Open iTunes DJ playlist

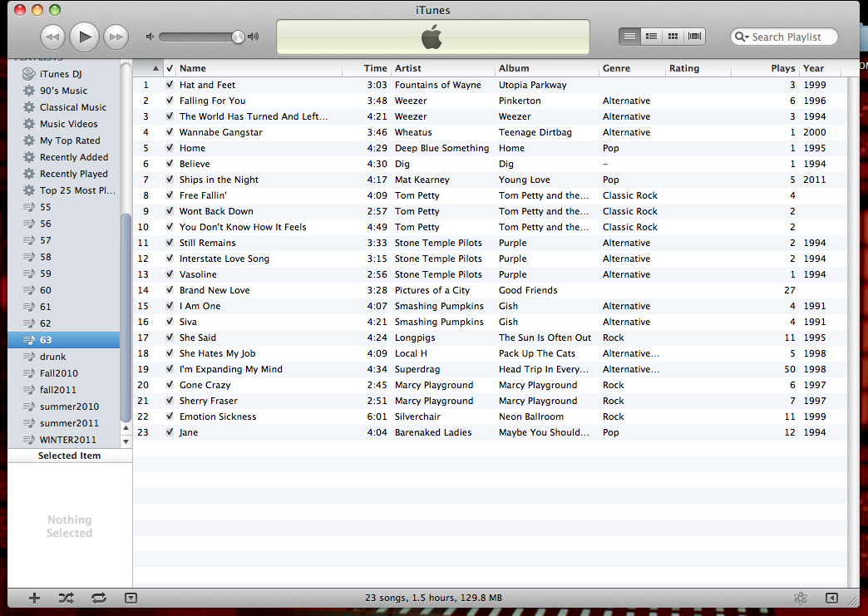64,74
